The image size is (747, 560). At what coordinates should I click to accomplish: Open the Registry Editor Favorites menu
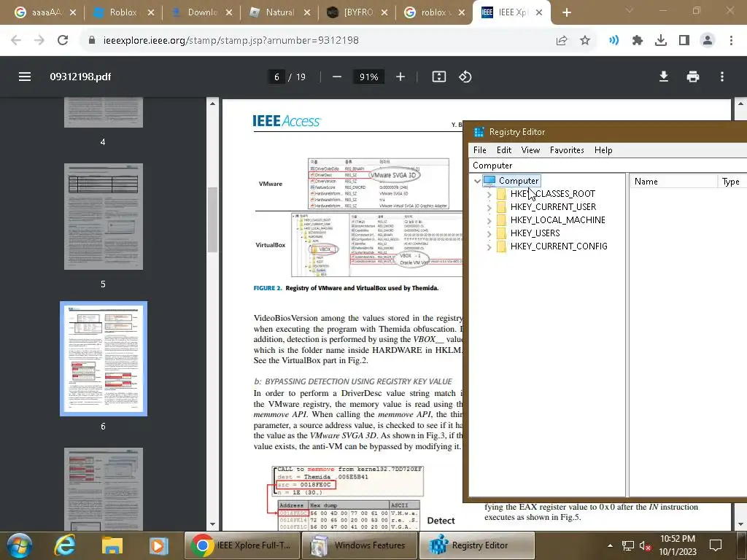pyautogui.click(x=567, y=150)
